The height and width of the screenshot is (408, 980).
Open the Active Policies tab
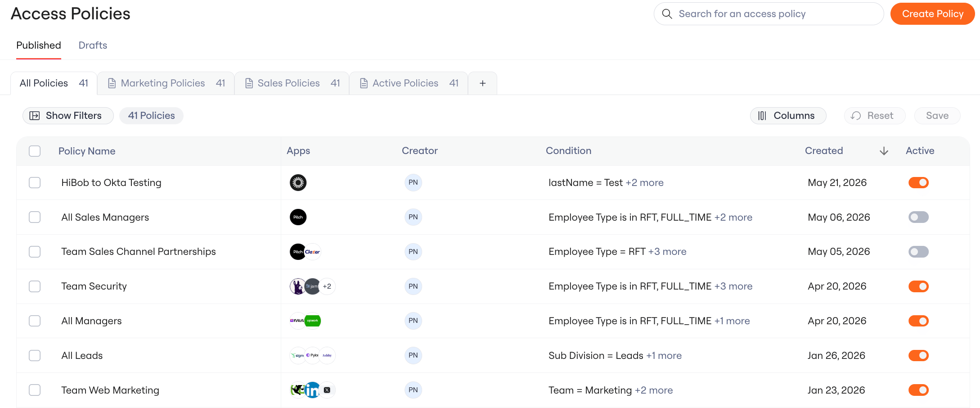click(x=409, y=83)
